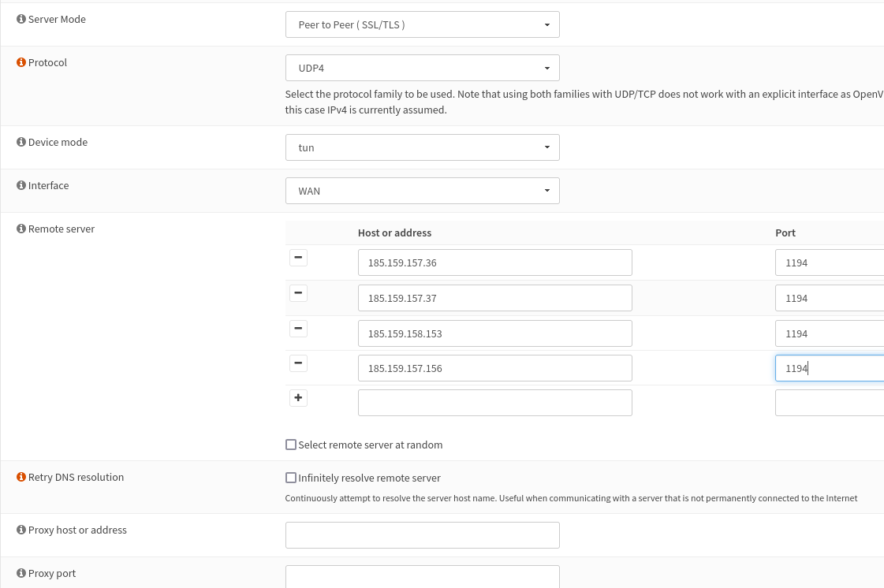Viewport: 884px width, 588px height.
Task: Edit the 185.159.158.153 host field
Action: [x=495, y=333]
